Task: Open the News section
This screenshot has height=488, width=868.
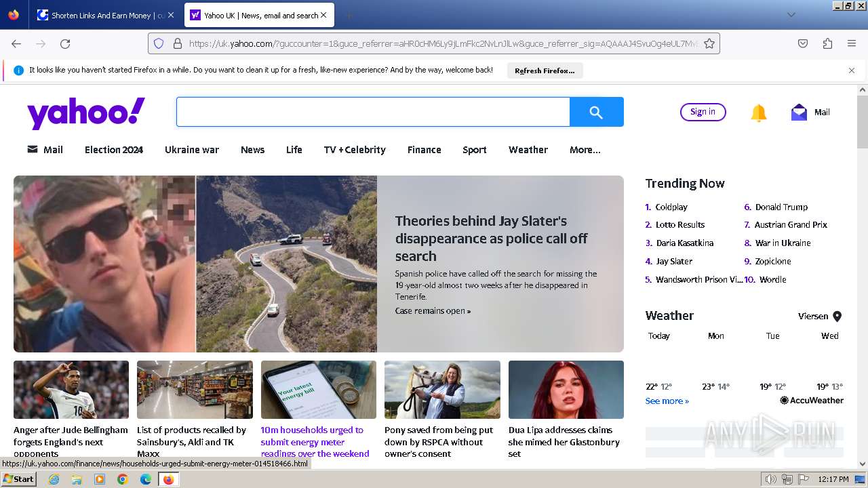Action: point(252,150)
